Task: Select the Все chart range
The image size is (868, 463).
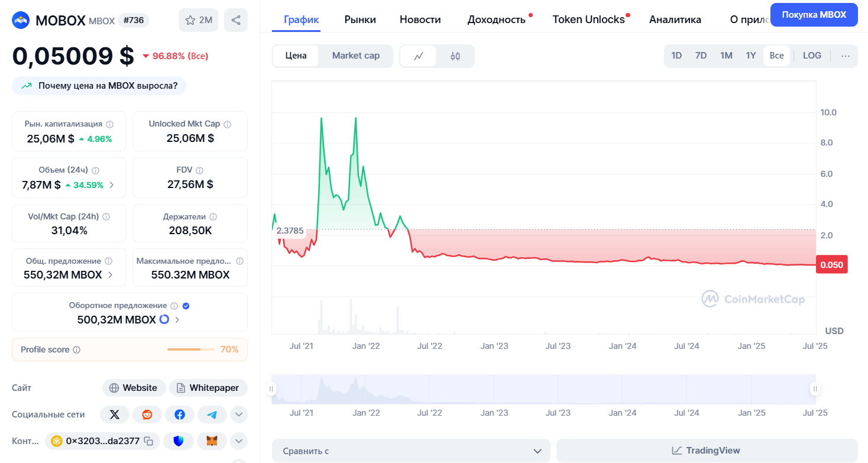Action: point(777,56)
